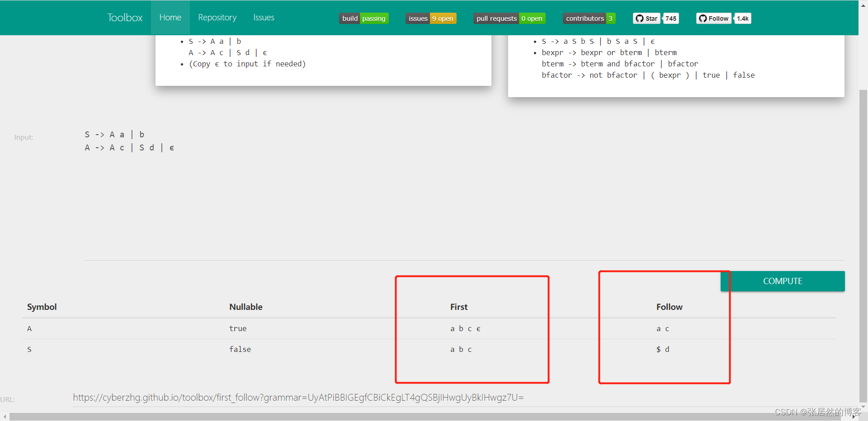
Task: Select the symbol S table cell
Action: 29,349
